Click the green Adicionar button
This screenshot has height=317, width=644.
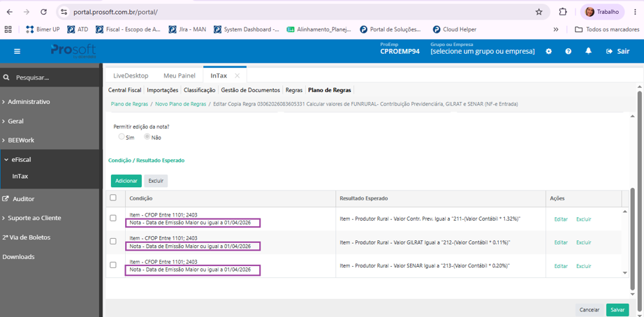coord(126,181)
